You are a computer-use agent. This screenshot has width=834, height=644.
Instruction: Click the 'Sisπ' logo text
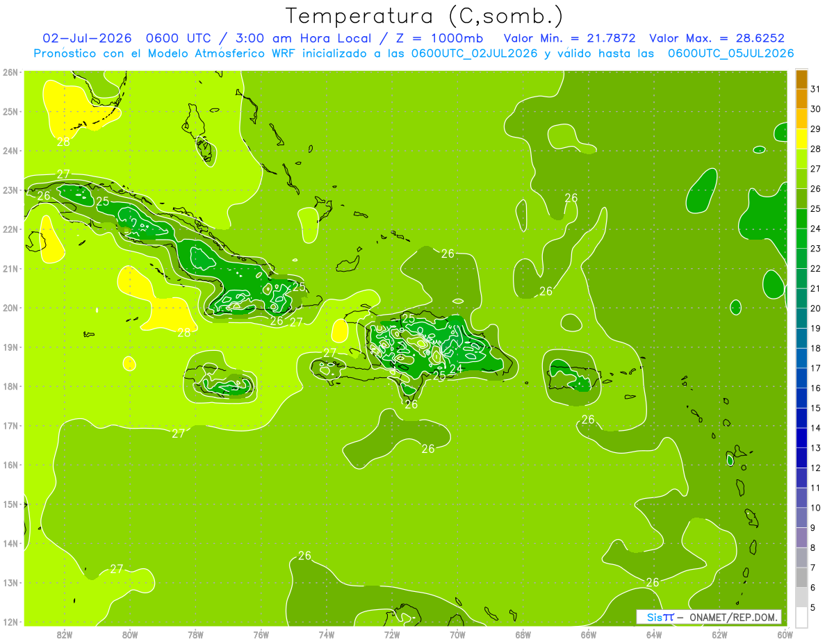pyautogui.click(x=660, y=617)
